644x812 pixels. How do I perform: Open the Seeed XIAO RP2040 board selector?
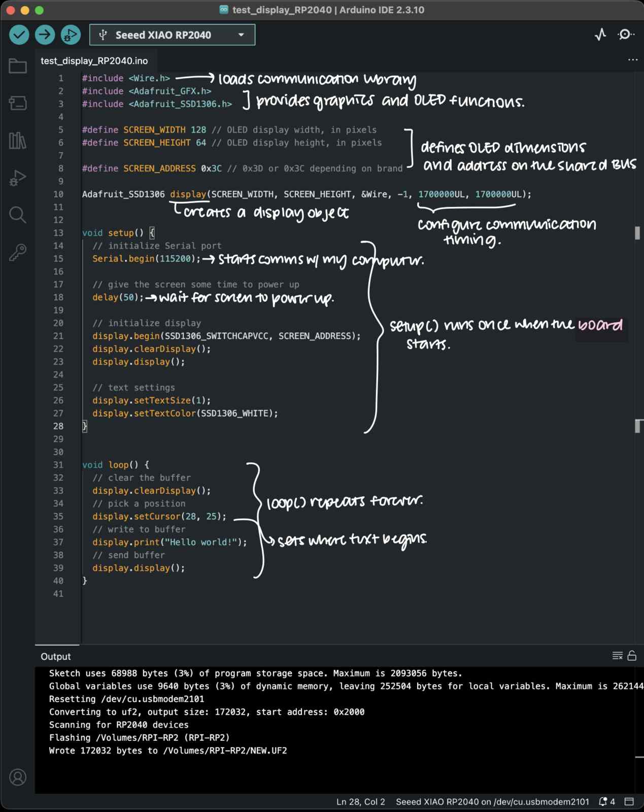pos(172,35)
